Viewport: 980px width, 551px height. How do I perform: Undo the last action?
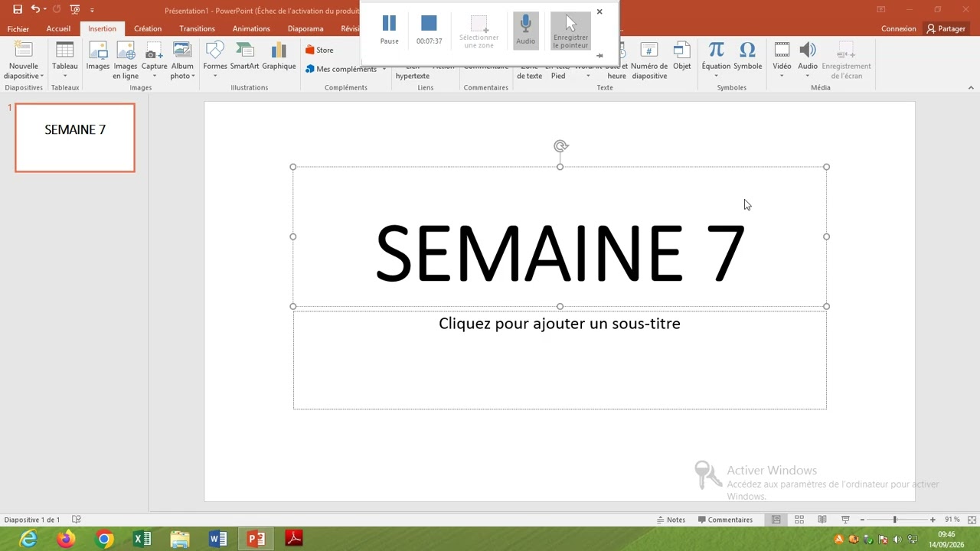coord(35,9)
